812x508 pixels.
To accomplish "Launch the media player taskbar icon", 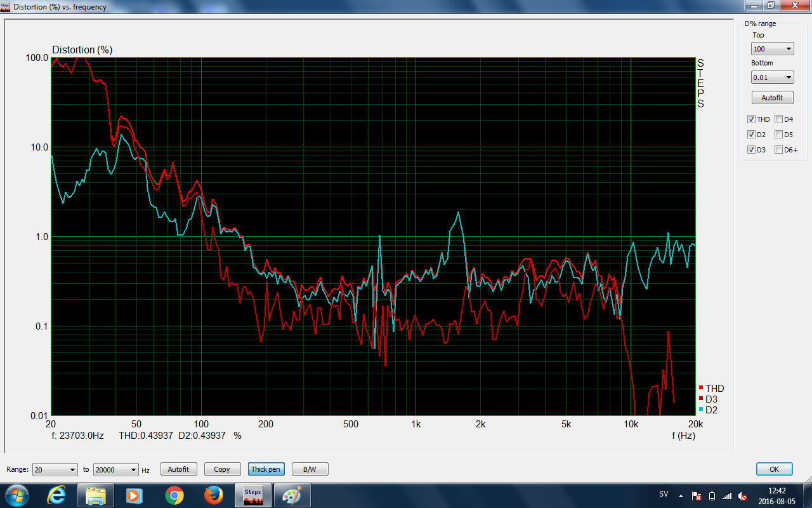I will coord(134,495).
